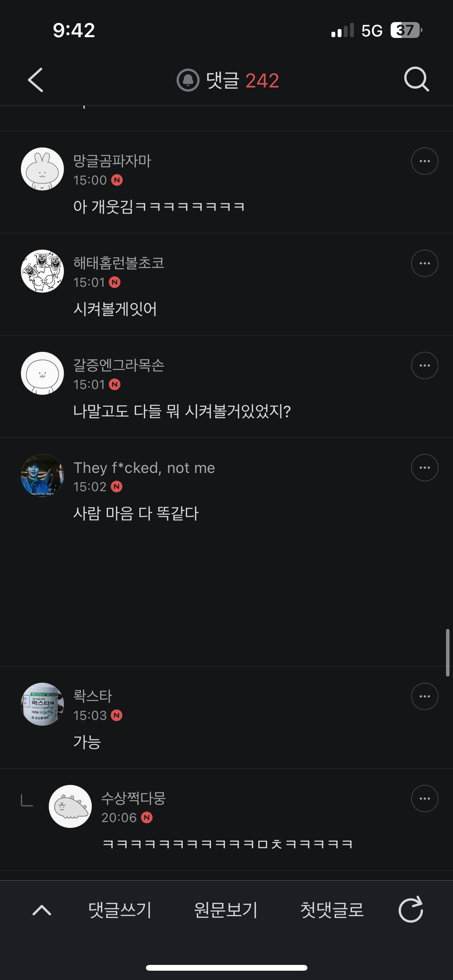Open more options on 'They f*cked, not me' comment
Image resolution: width=453 pixels, height=980 pixels.
click(424, 468)
